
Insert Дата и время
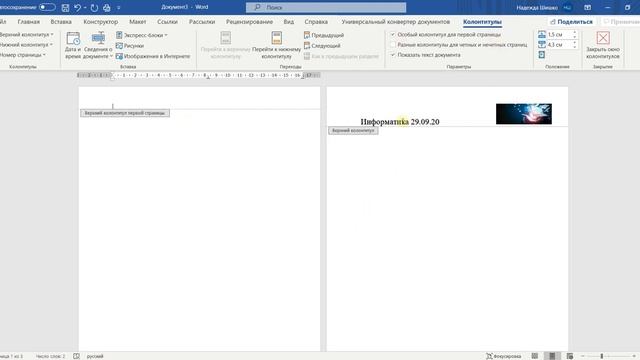73,45
